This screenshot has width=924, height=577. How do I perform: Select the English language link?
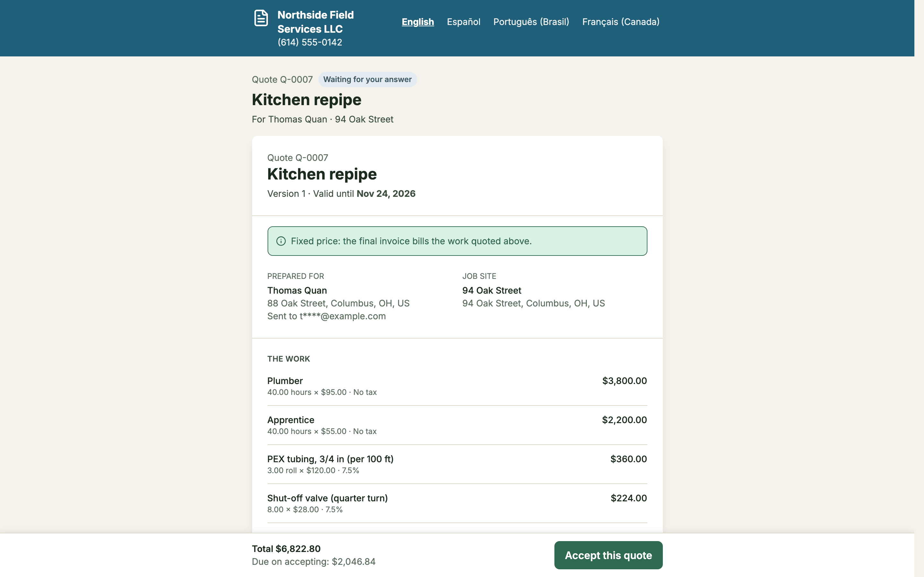(x=418, y=22)
